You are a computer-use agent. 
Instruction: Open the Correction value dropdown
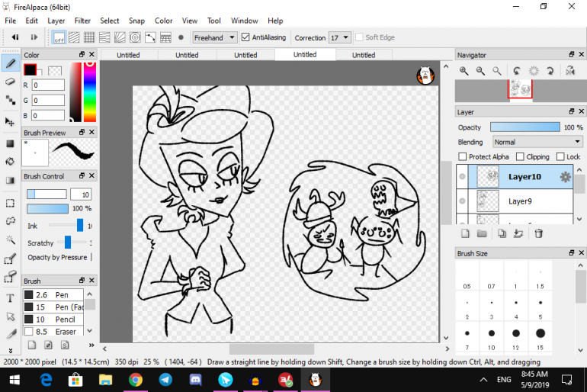tap(340, 37)
